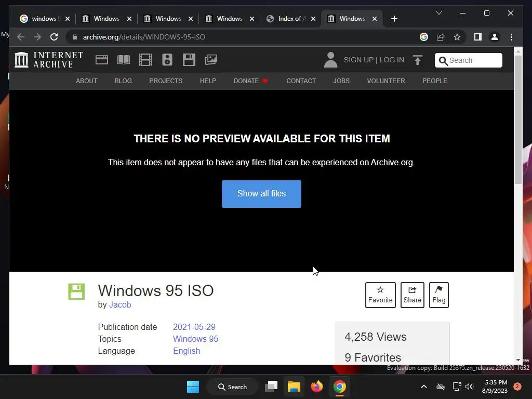Open Task View on the taskbar
The width and height of the screenshot is (532, 399).
point(271,387)
